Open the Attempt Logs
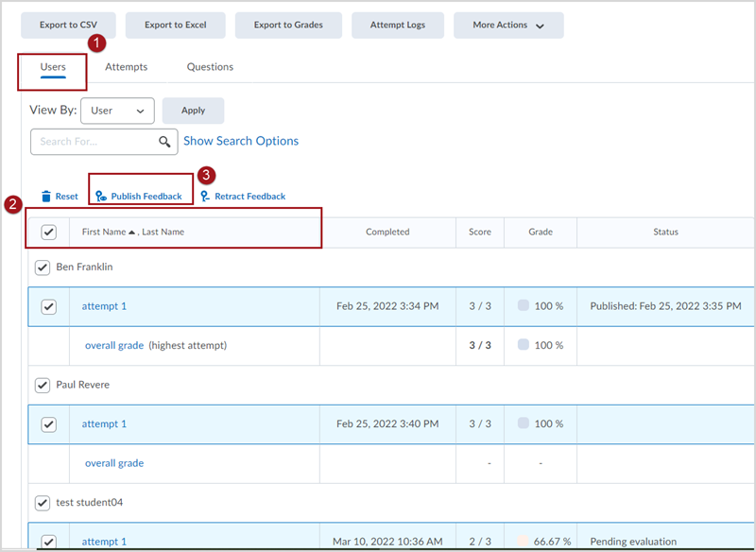The height and width of the screenshot is (552, 756). (x=398, y=26)
